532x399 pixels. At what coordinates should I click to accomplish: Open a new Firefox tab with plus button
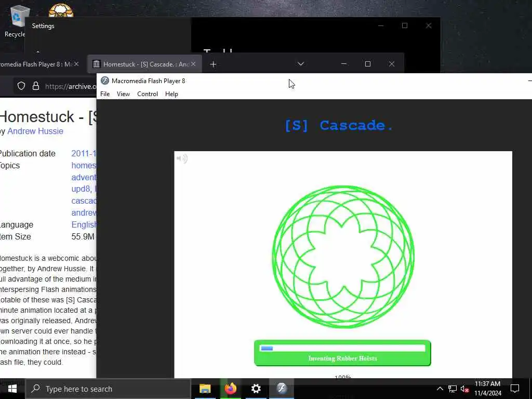pyautogui.click(x=213, y=64)
